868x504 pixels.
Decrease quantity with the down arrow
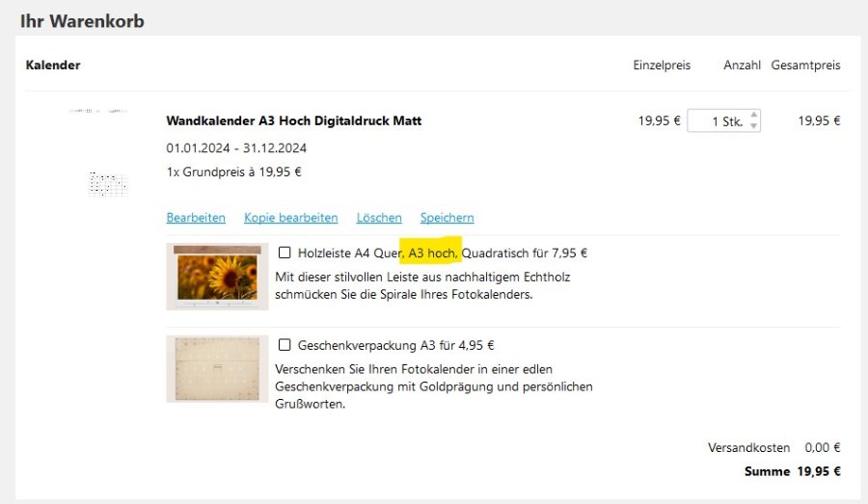[x=753, y=125]
